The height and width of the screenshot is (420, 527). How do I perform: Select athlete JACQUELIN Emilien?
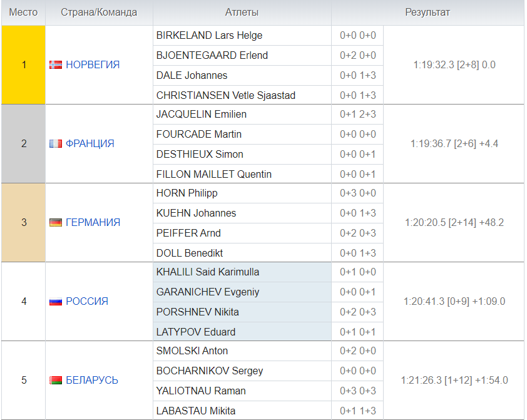(202, 115)
